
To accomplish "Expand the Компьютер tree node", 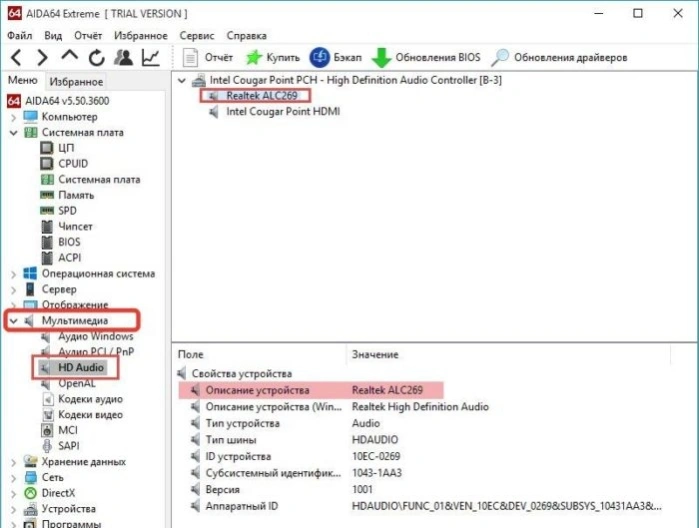I will coord(13,117).
